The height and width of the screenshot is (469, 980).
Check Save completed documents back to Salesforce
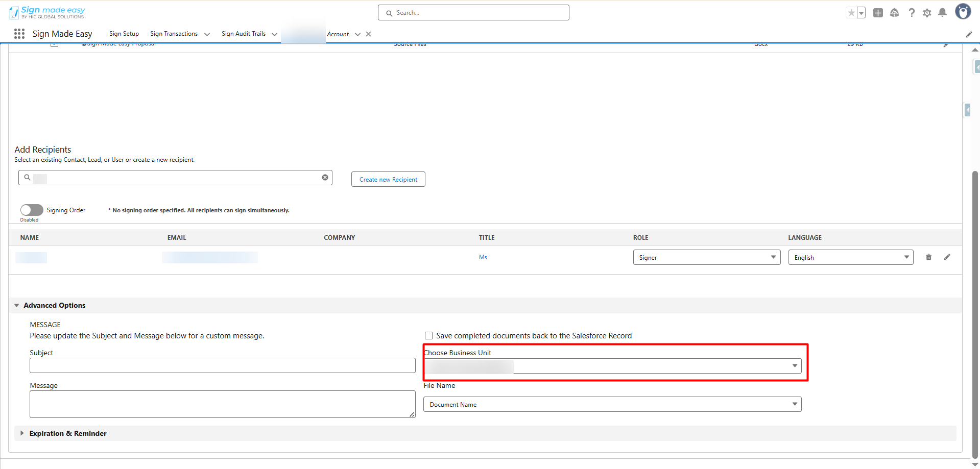pyautogui.click(x=428, y=336)
